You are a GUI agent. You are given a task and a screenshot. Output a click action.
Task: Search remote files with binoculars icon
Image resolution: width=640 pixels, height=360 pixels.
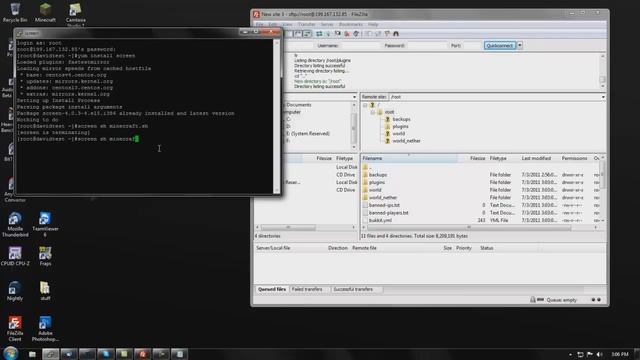tap(396, 34)
